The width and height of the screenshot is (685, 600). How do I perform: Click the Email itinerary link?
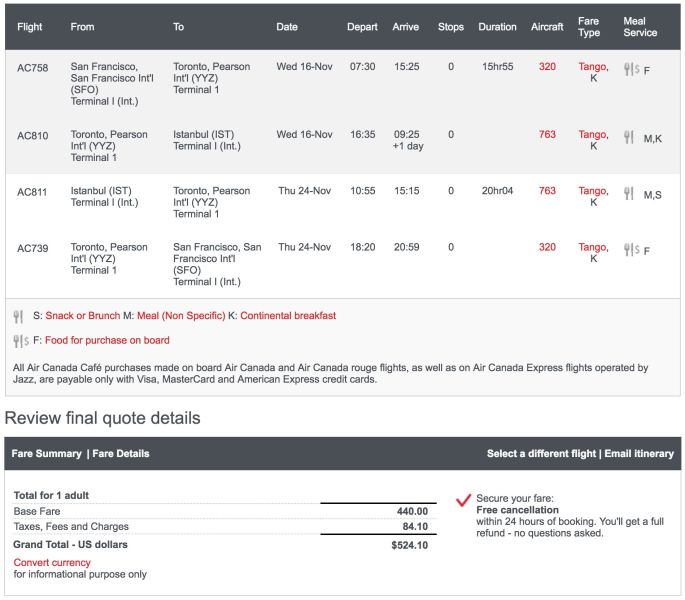click(639, 454)
